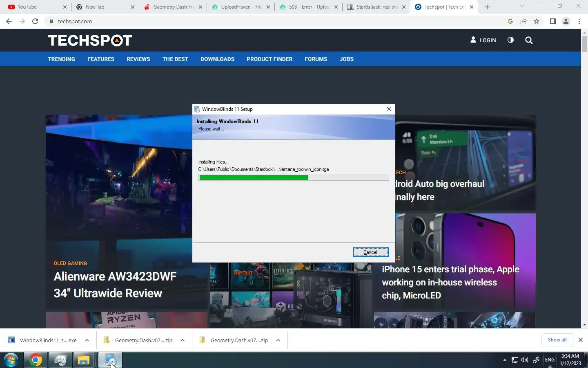Viewport: 588px width, 368px height.
Task: Click Show all downloads
Action: (x=557, y=340)
